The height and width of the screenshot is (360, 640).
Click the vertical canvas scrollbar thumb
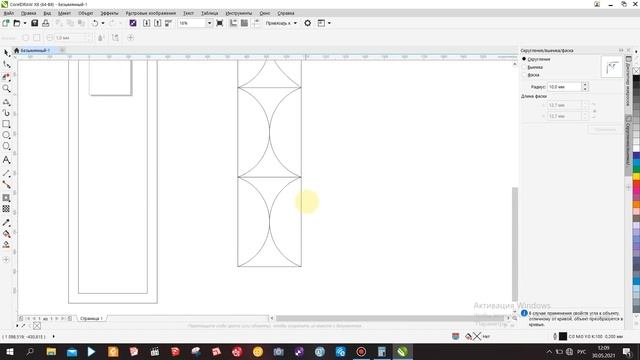click(515, 244)
